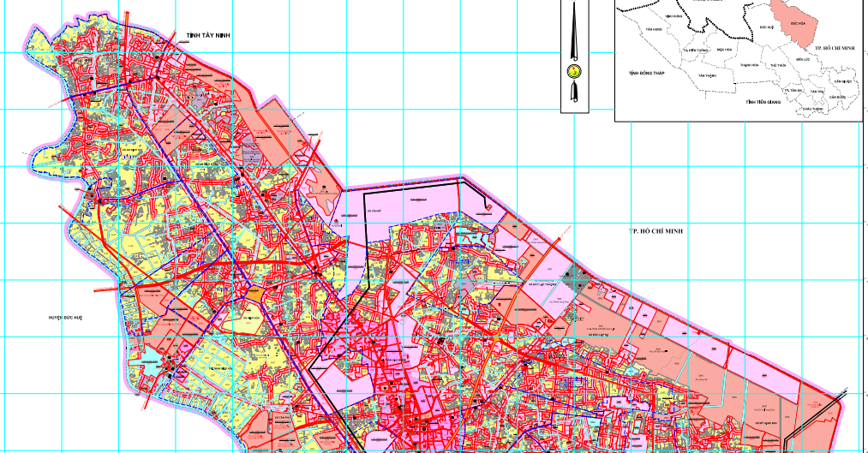Select the main map 'TP. HỒ CHÍ MINH' label
Screen dimensions: 868x453
(x=655, y=231)
